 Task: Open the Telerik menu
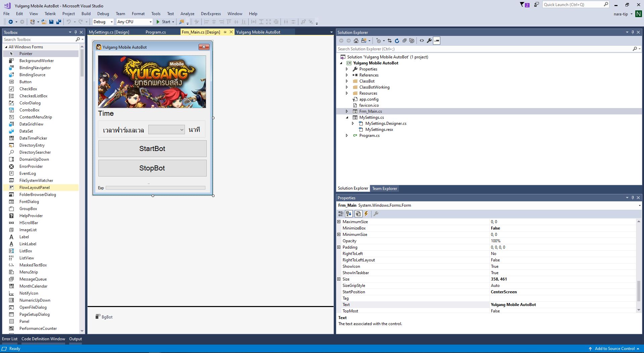(50, 14)
